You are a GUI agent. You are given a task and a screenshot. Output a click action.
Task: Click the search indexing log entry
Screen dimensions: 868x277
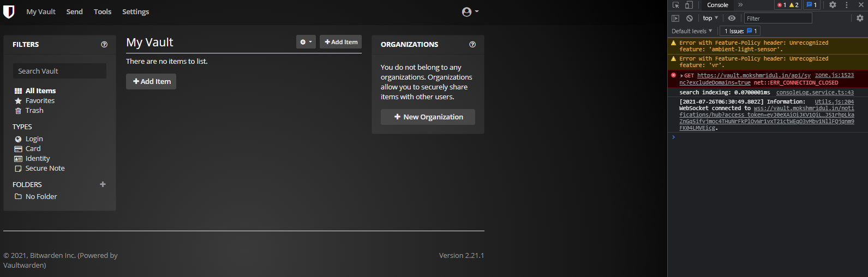pyautogui.click(x=725, y=93)
